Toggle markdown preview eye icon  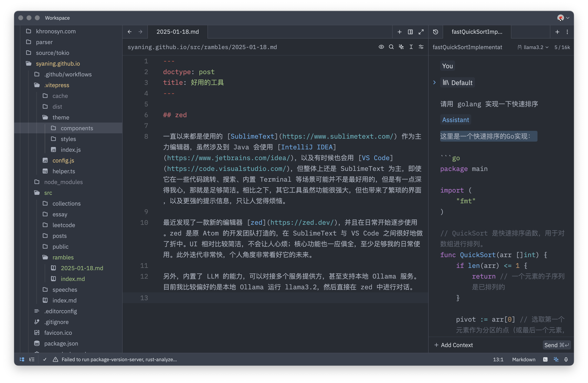pos(381,47)
